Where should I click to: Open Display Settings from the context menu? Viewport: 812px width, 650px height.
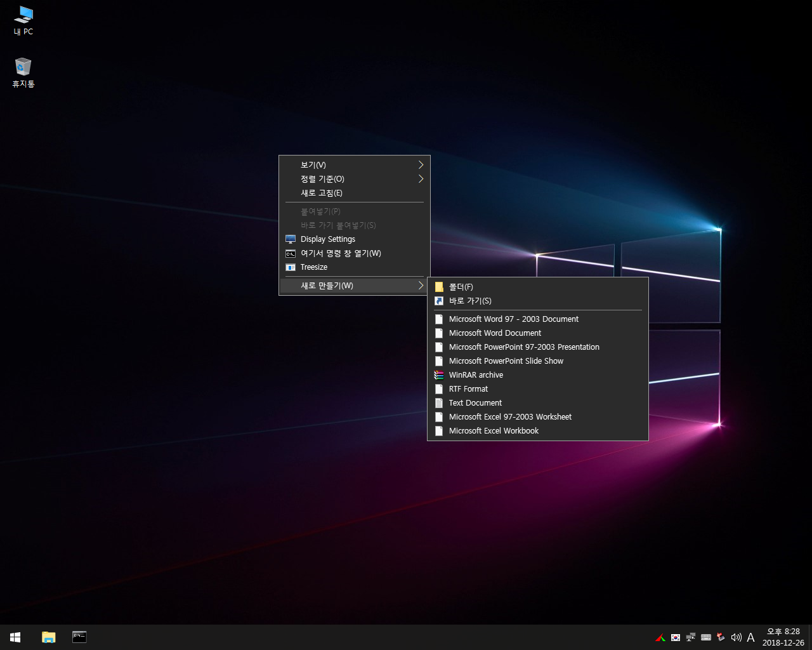(355, 239)
